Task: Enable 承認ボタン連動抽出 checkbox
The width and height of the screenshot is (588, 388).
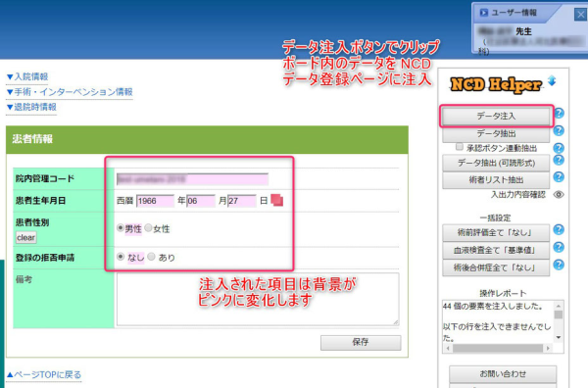Action: [x=460, y=147]
